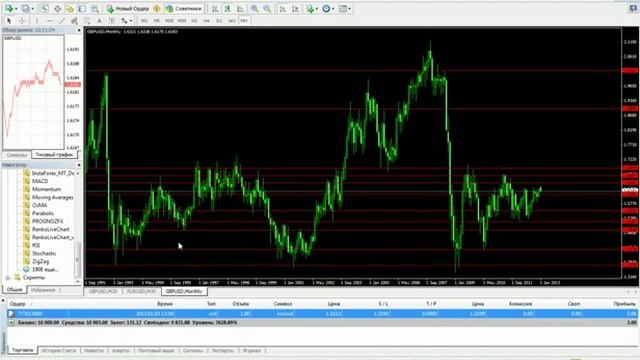The width and height of the screenshot is (640, 360).
Task: Switch timeframe to M5
Action: [157, 20]
